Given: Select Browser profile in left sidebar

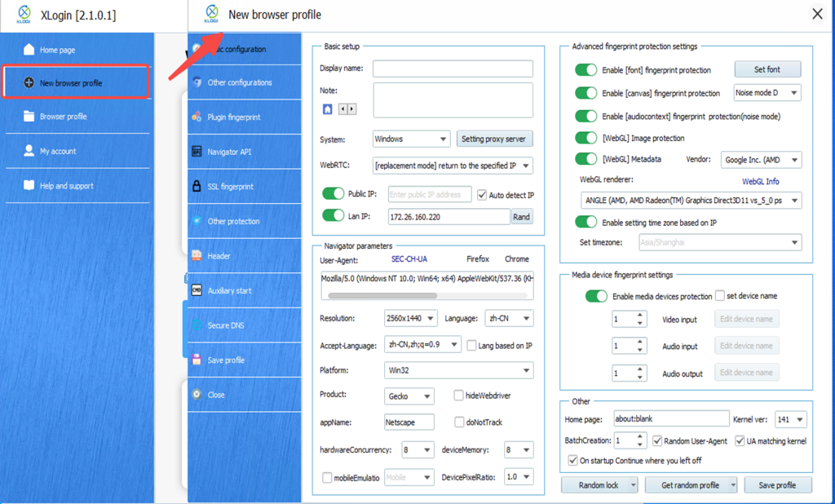Looking at the screenshot, I should [63, 117].
